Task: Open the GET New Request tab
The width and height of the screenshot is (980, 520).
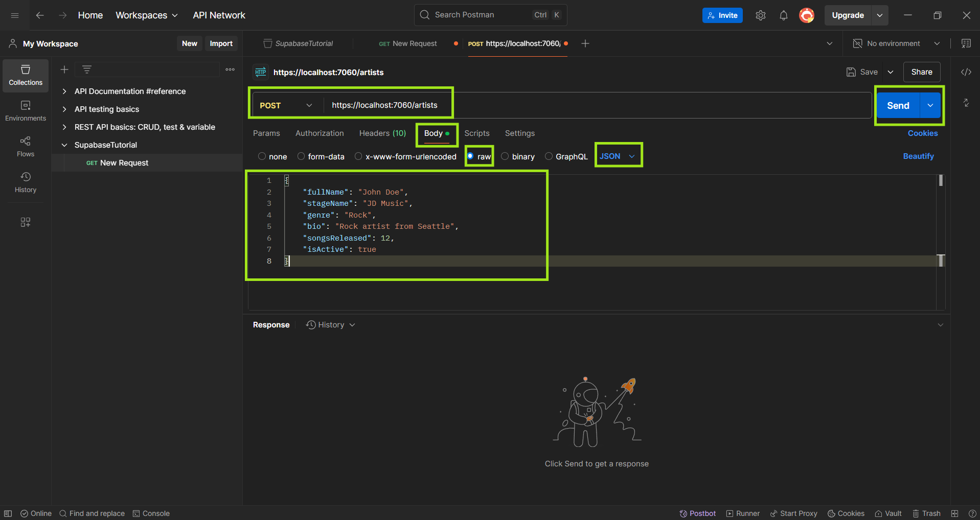Action: [x=408, y=43]
